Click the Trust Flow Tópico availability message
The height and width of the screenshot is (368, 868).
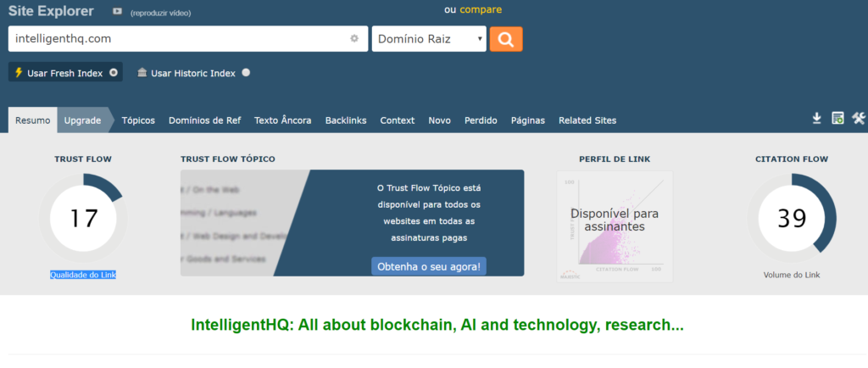[x=429, y=213]
